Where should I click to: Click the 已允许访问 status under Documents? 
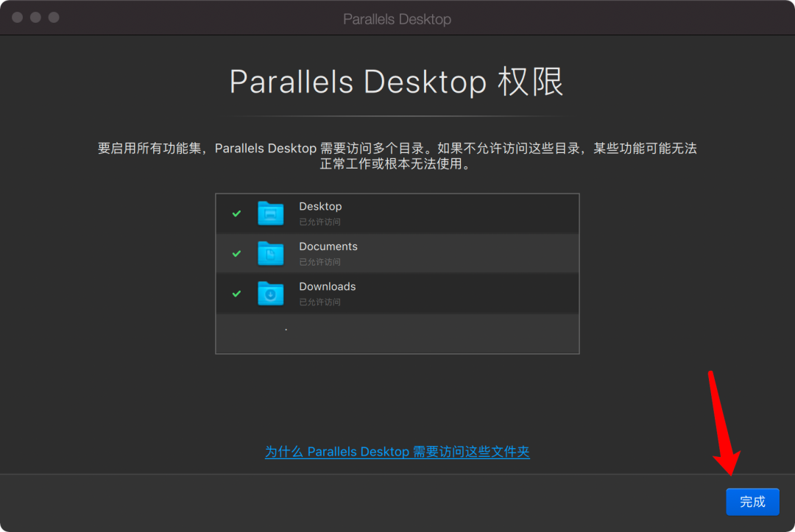point(319,262)
